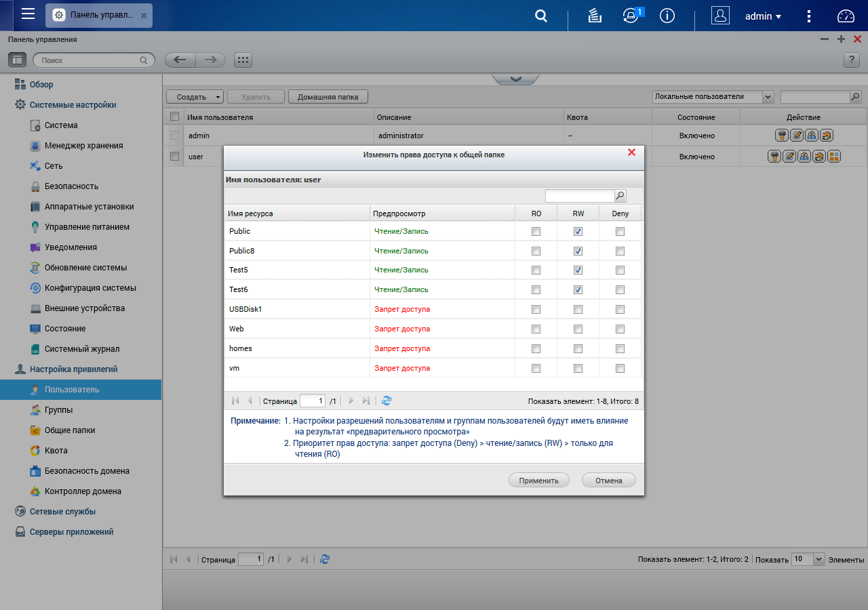
Task: Click the Применить button
Action: [538, 481]
